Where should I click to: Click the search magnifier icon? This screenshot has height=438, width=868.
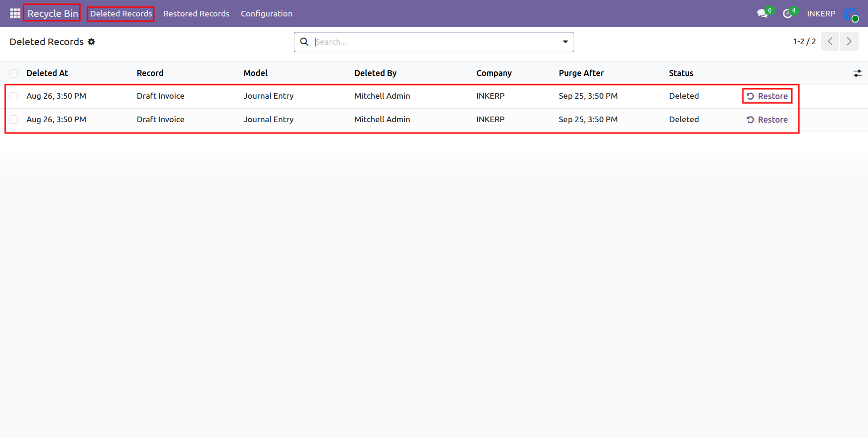304,42
